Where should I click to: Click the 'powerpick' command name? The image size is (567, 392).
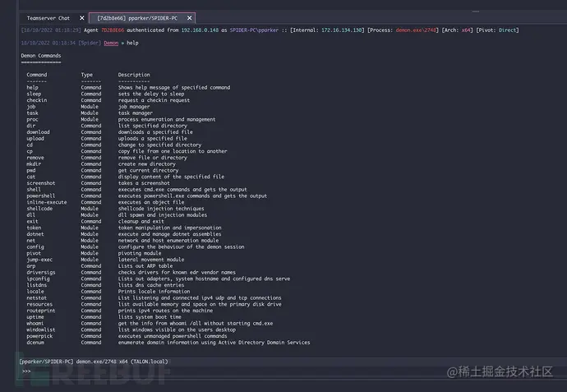point(39,336)
